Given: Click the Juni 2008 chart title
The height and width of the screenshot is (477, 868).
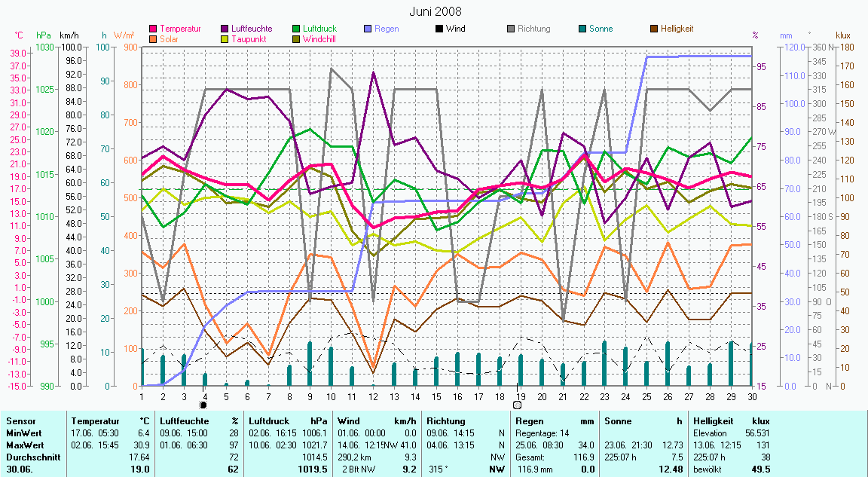Looking at the screenshot, I should point(436,11).
